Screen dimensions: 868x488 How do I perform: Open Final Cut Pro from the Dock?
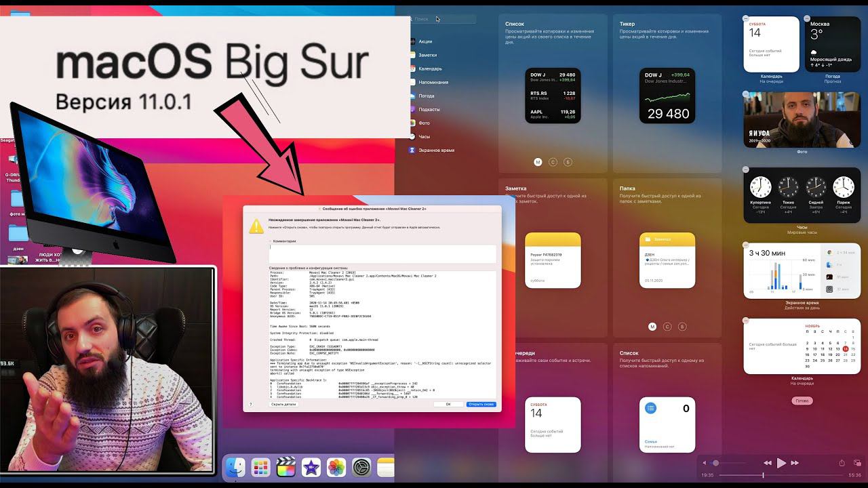(285, 467)
